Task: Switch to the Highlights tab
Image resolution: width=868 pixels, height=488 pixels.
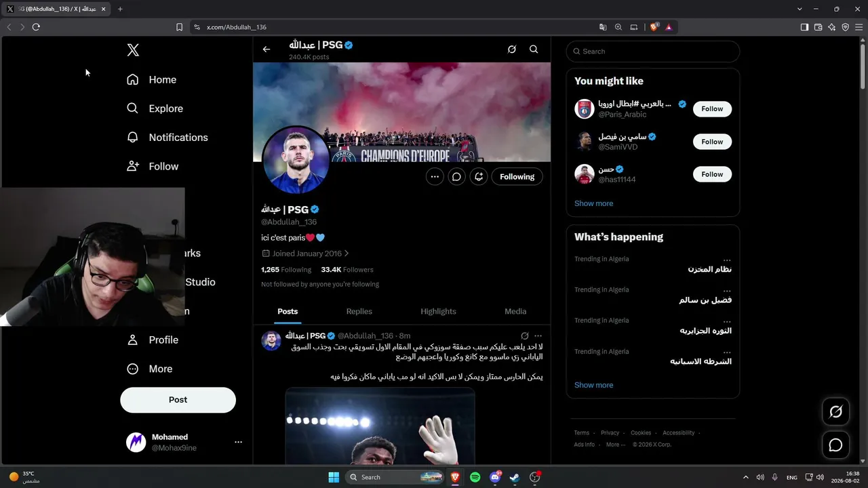Action: [438, 312]
